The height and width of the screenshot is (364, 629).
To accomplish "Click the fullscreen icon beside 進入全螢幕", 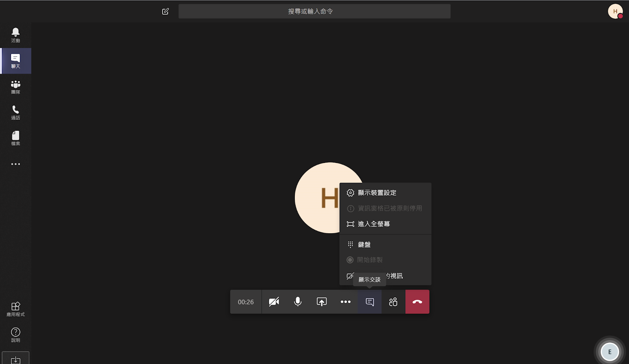I will click(350, 224).
